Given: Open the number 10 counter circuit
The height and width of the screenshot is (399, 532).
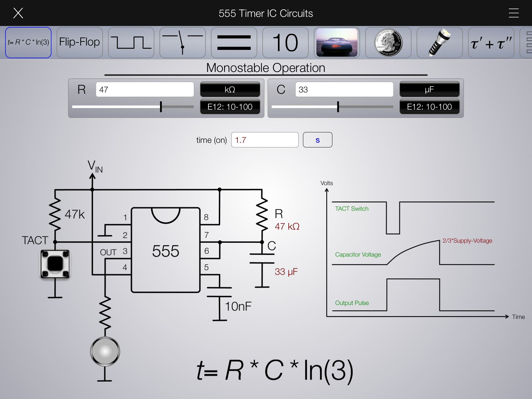Looking at the screenshot, I should (285, 43).
